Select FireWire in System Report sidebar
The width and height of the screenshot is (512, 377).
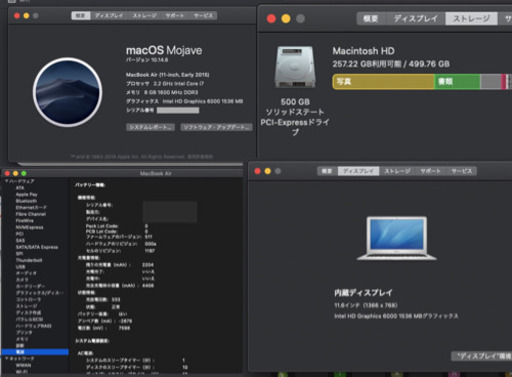(x=24, y=221)
